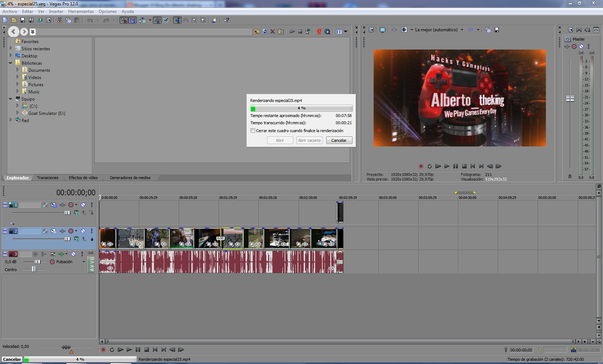Expand the Red tree node
603x364 pixels.
11,120
